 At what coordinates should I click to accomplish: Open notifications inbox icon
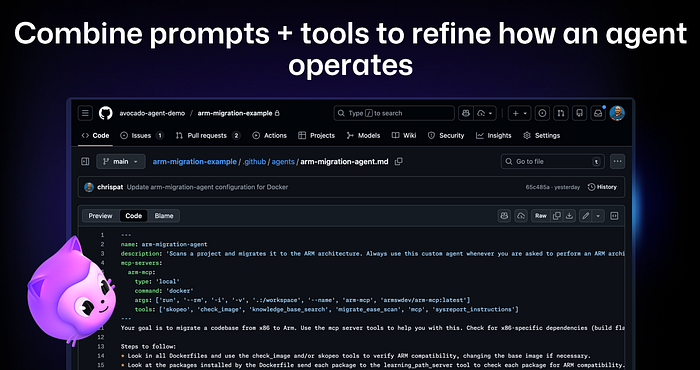(x=598, y=113)
